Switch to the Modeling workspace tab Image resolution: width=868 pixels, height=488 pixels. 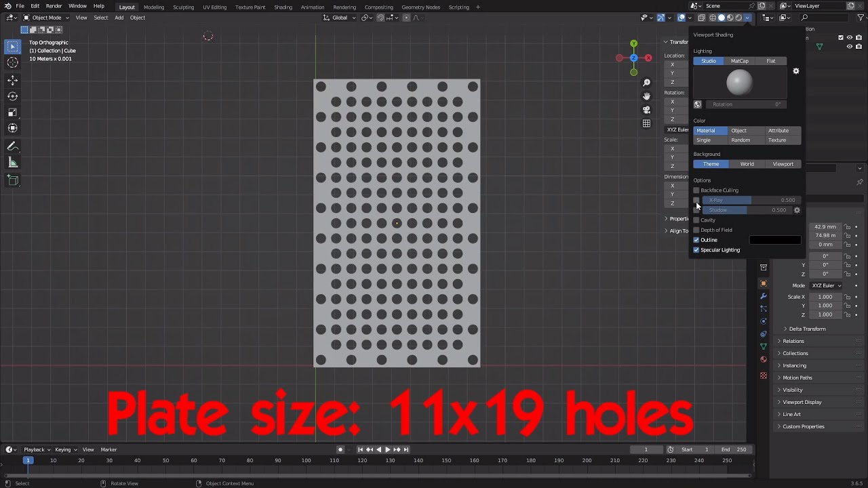coord(154,7)
